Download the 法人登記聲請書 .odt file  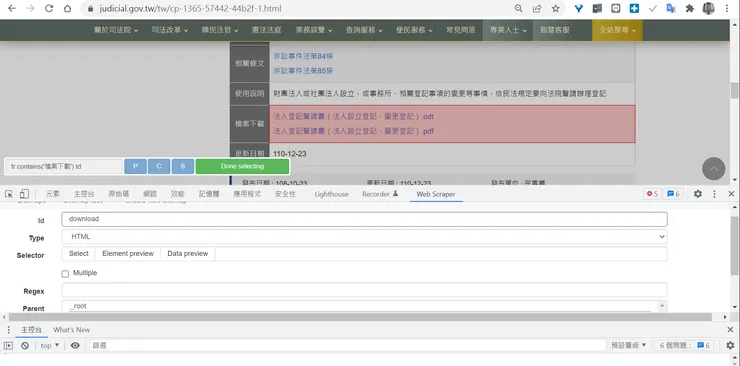click(x=353, y=116)
